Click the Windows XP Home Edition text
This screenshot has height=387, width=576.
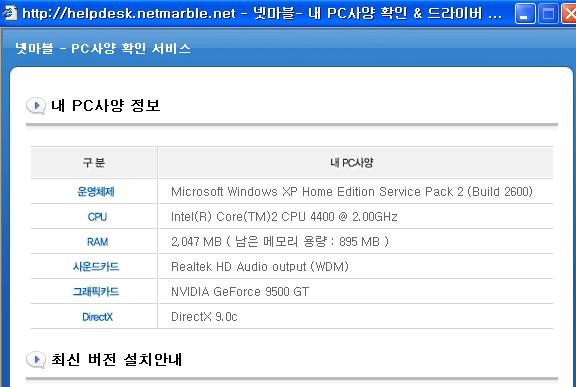pos(301,192)
